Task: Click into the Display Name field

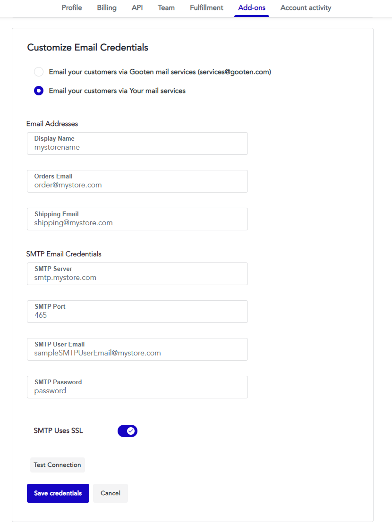Action: pyautogui.click(x=137, y=144)
